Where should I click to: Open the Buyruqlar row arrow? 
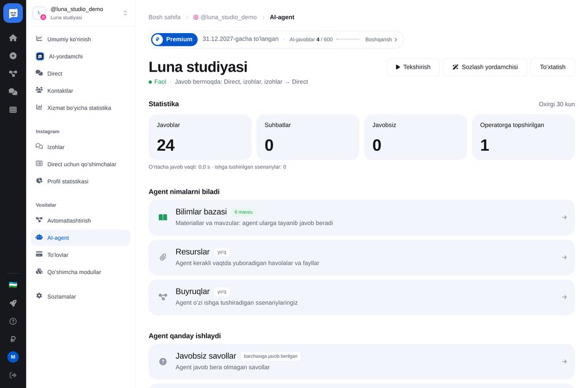[564, 297]
